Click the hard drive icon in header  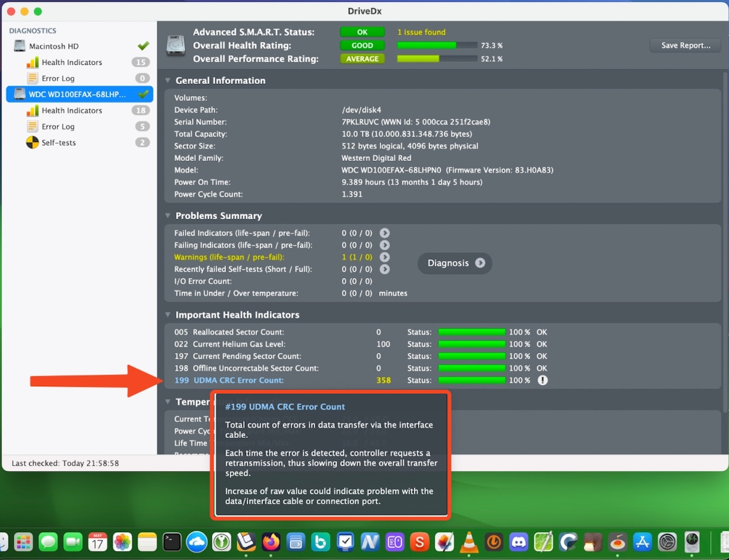click(x=176, y=46)
